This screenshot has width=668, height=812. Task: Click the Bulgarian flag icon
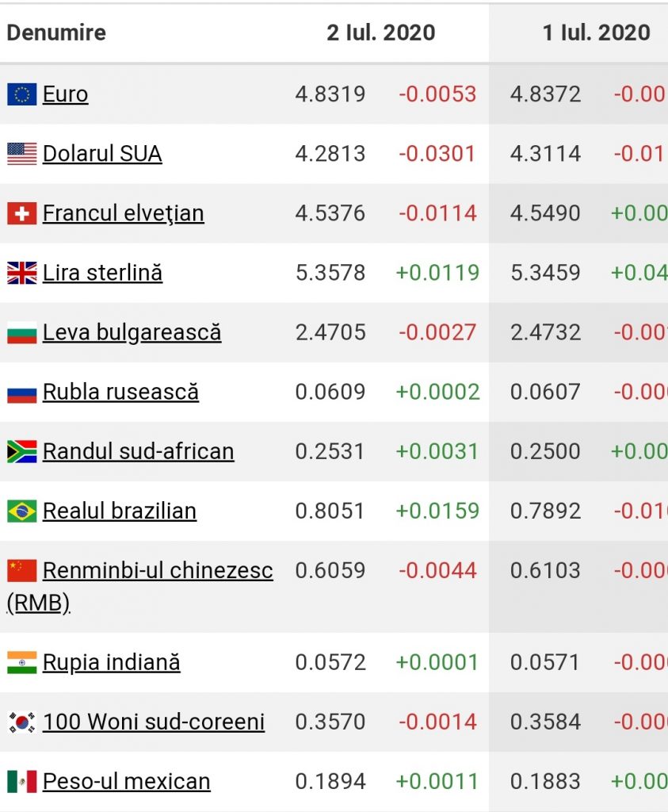[22, 332]
